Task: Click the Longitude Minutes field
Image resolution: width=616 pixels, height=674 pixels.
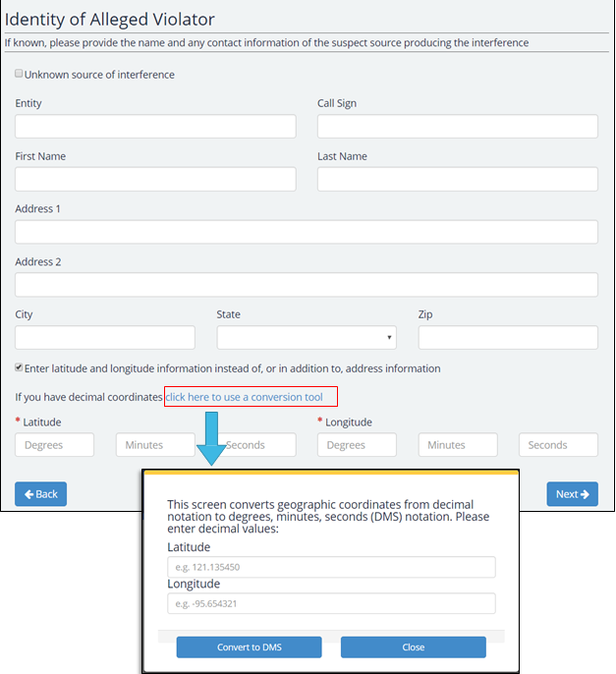Action: pyautogui.click(x=457, y=445)
